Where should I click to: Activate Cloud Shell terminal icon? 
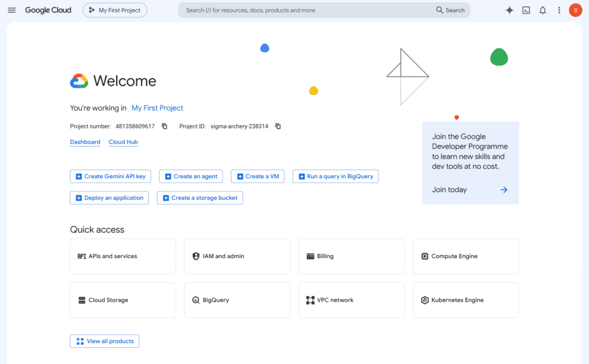526,10
